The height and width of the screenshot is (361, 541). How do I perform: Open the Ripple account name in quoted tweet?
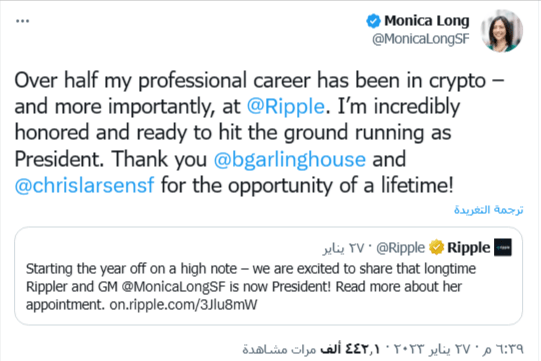pos(469,247)
